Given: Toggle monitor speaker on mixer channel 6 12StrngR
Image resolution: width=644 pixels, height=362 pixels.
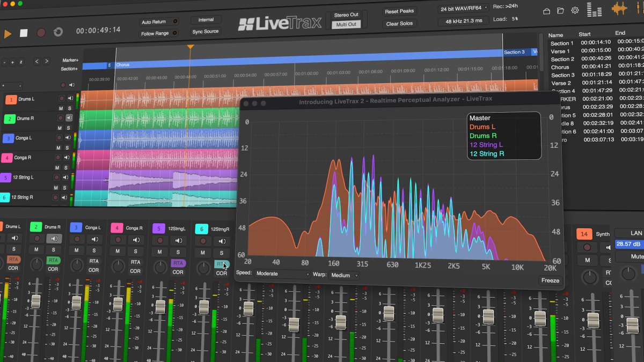Looking at the screenshot, I should point(222,242).
